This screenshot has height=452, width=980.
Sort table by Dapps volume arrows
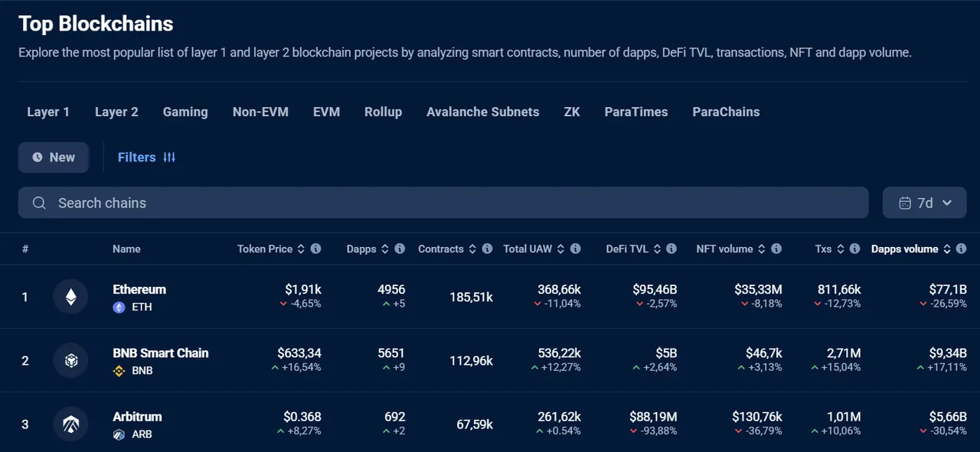tap(947, 249)
